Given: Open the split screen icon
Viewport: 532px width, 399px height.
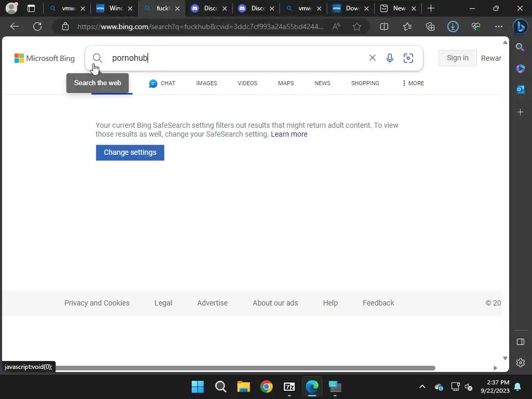Looking at the screenshot, I should [384, 26].
